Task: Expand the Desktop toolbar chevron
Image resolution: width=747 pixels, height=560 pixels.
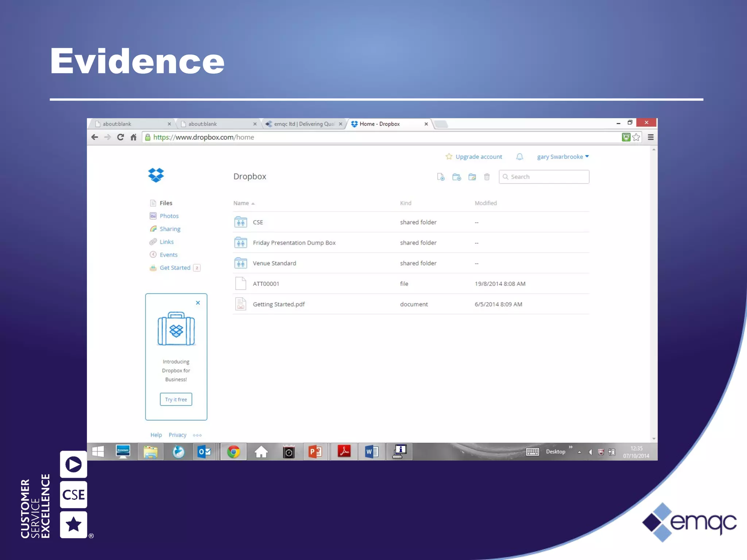Action: point(571,447)
